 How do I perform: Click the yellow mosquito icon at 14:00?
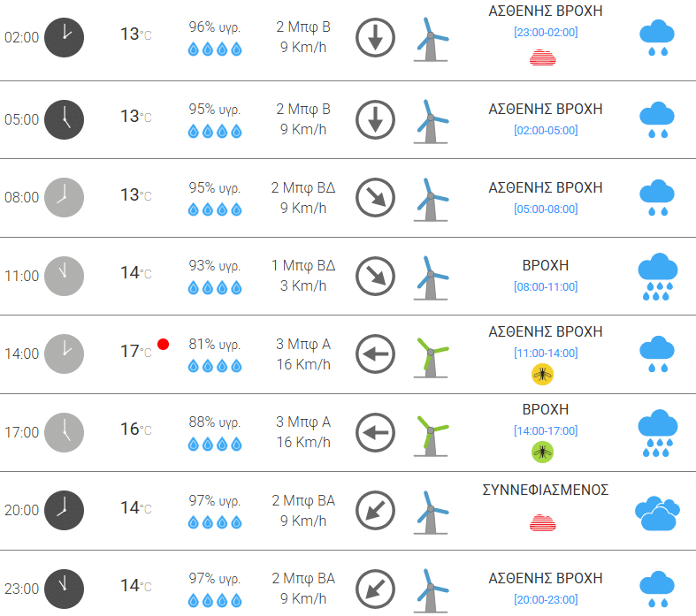point(542,375)
